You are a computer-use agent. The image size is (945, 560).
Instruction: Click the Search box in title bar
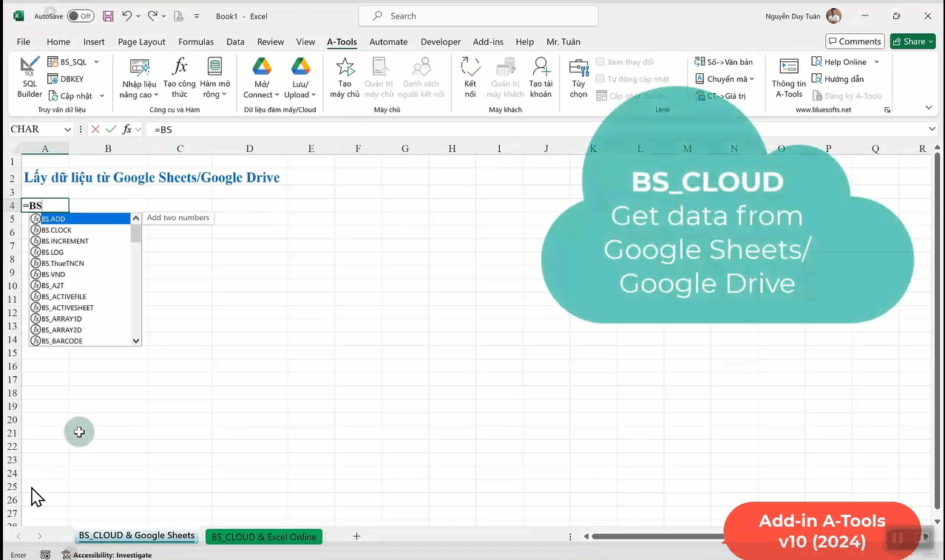tap(478, 16)
